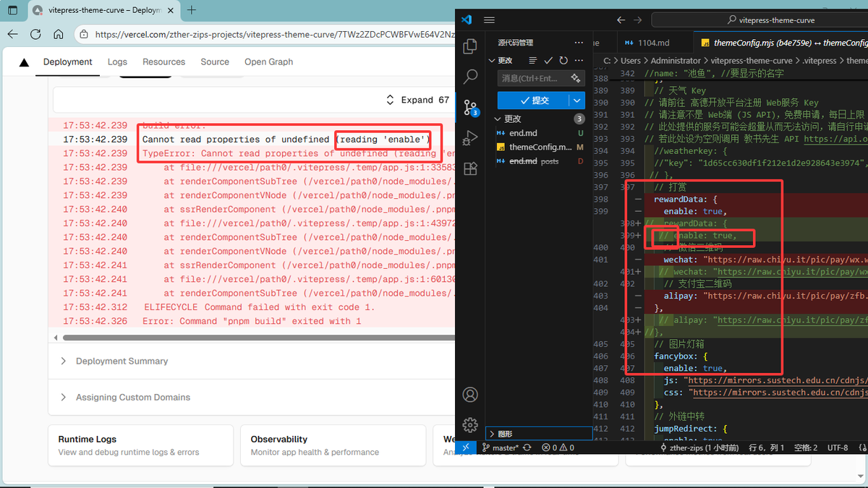Click UTF-8 encoding in status bar
The image size is (868, 488).
[x=838, y=448]
